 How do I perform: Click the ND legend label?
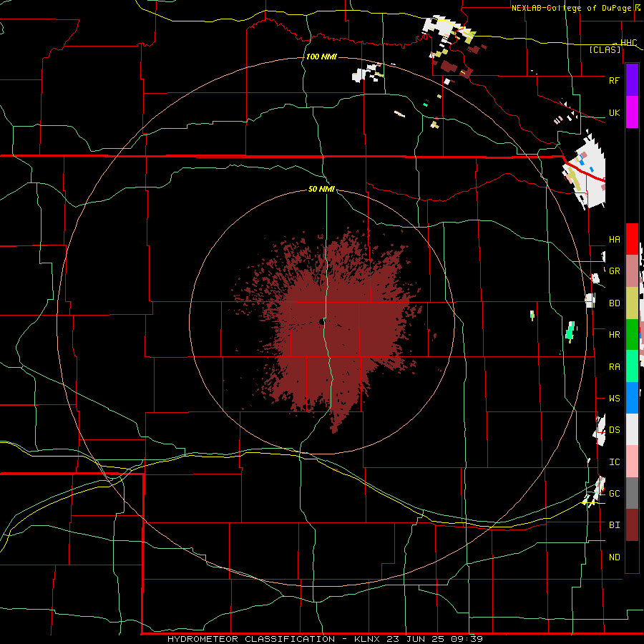[614, 557]
